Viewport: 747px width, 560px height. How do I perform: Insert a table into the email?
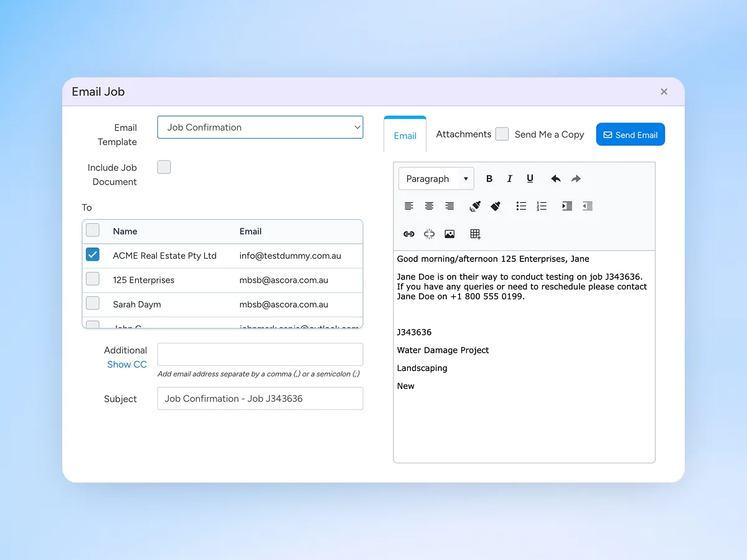coord(476,234)
